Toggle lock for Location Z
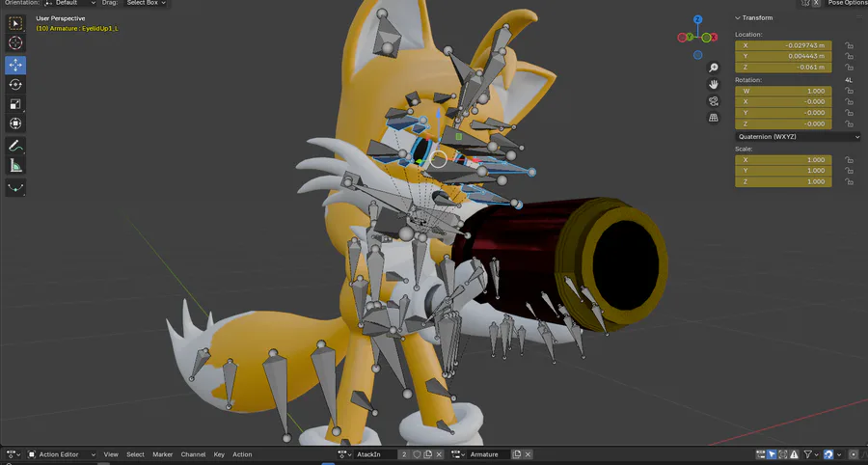 point(849,68)
